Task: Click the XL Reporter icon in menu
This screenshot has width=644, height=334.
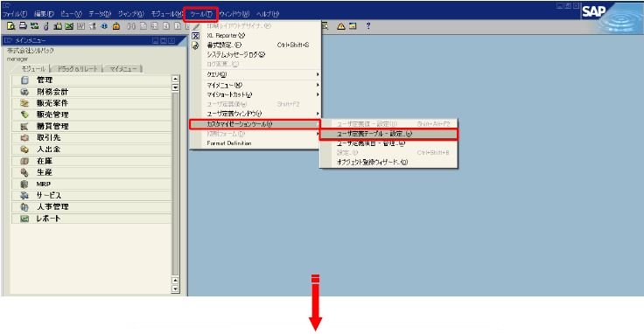Action: coord(195,36)
